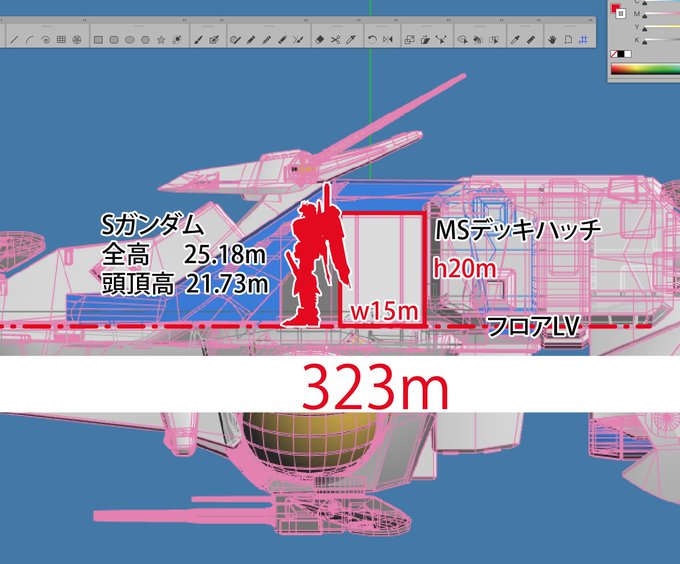The width and height of the screenshot is (680, 564).
Task: Select the Hand tool
Action: (552, 40)
